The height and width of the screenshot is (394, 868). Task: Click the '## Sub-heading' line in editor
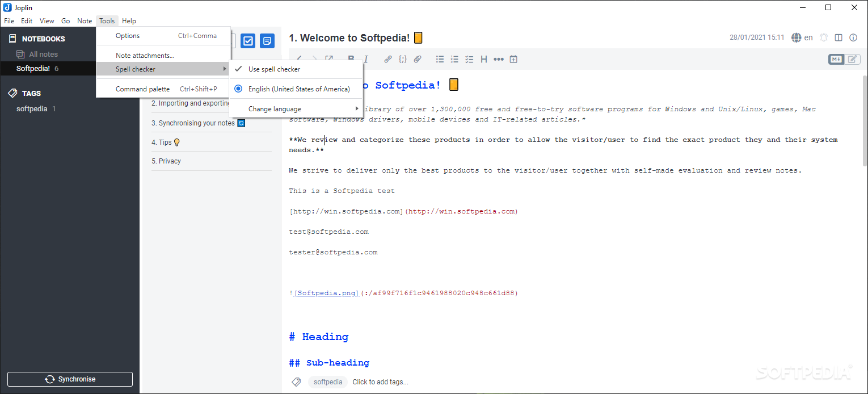[329, 362]
